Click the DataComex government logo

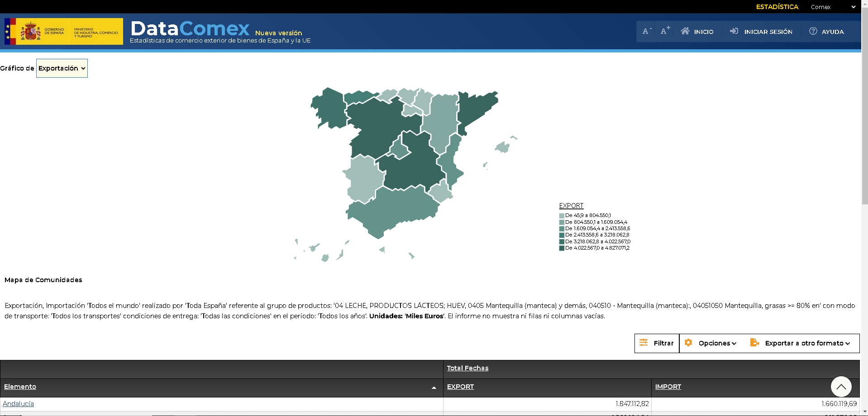(63, 31)
